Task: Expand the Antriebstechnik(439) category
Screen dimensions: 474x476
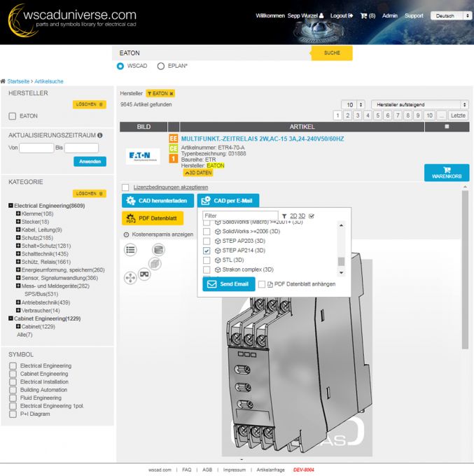Action: pyautogui.click(x=18, y=302)
